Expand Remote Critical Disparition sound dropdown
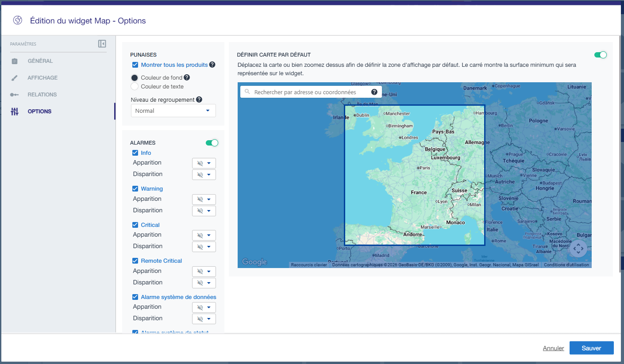This screenshot has height=364, width=624. pyautogui.click(x=204, y=283)
